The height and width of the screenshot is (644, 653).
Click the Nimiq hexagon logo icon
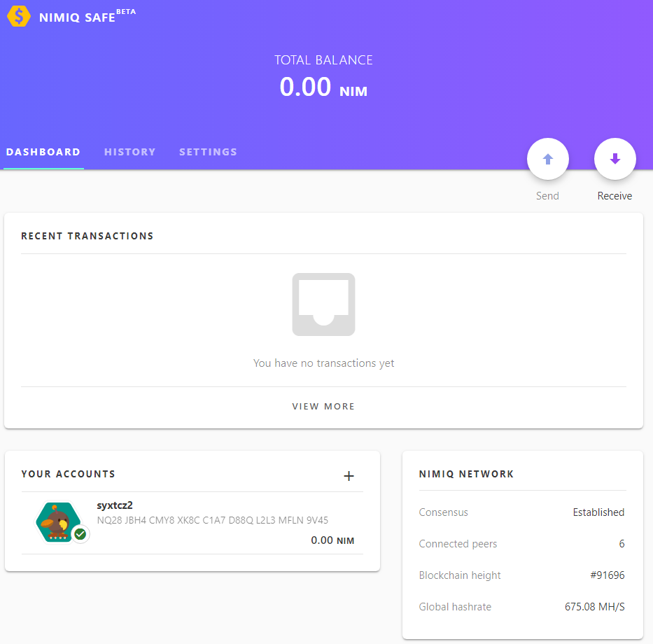(x=19, y=16)
